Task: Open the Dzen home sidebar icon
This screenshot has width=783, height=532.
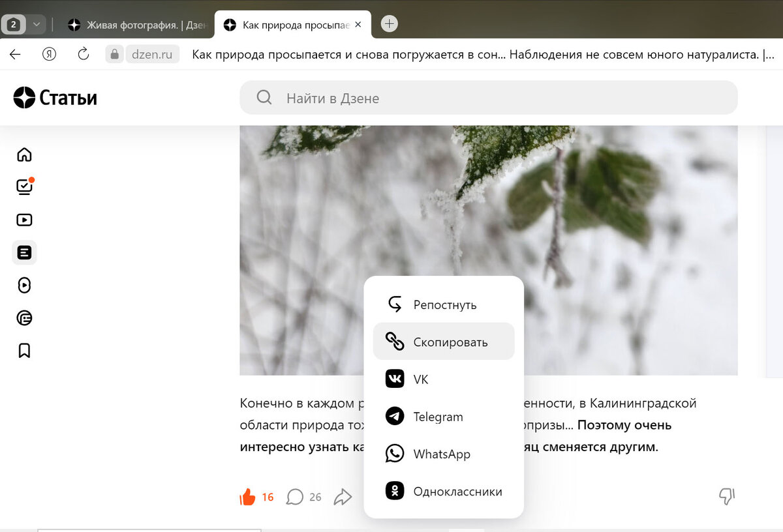Action: point(24,155)
